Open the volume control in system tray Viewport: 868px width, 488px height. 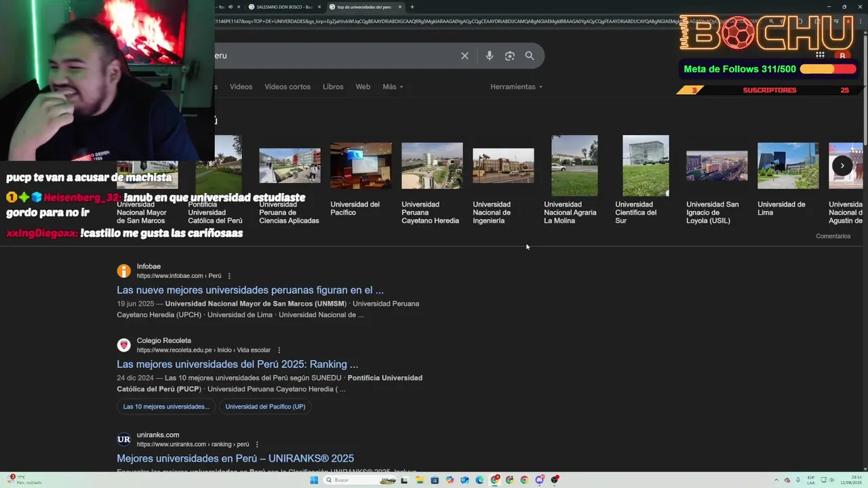coord(831,480)
